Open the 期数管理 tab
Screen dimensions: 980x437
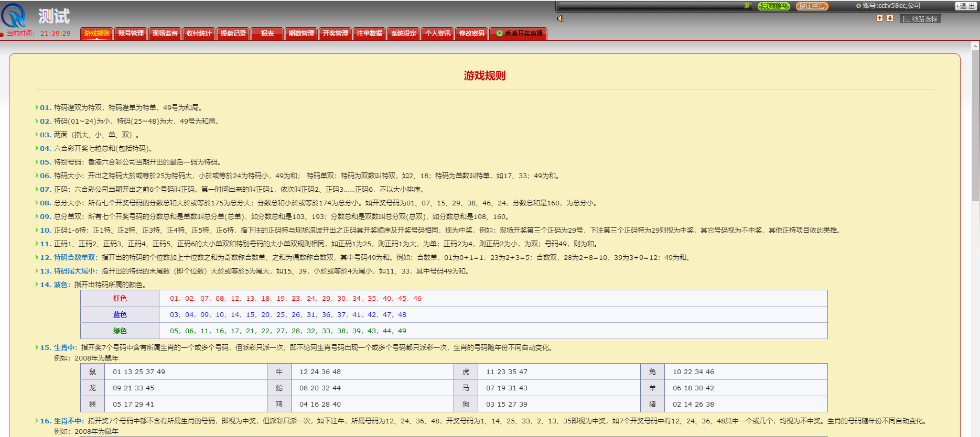[301, 34]
